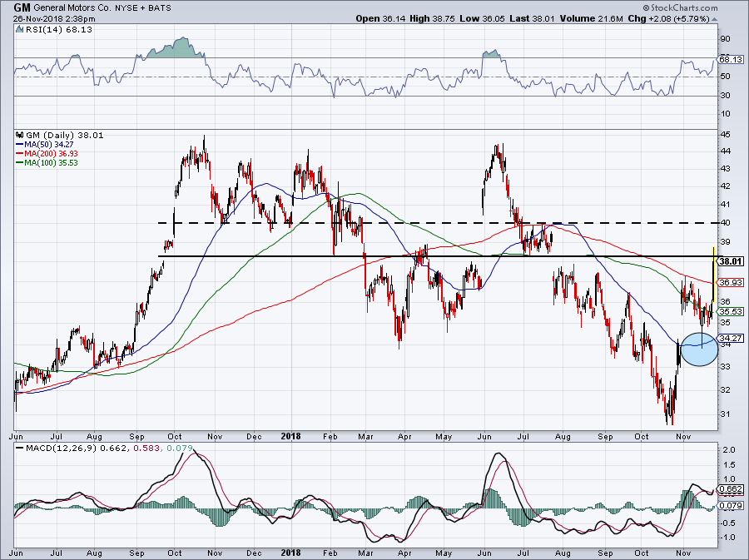The image size is (749, 560).
Task: Click the General Motors Co. company name
Action: tap(73, 8)
